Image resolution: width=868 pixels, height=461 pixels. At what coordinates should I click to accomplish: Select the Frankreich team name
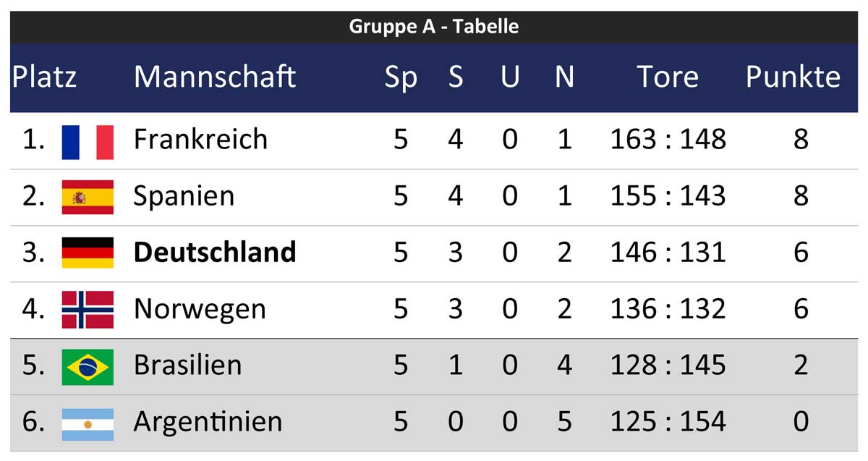point(200,139)
